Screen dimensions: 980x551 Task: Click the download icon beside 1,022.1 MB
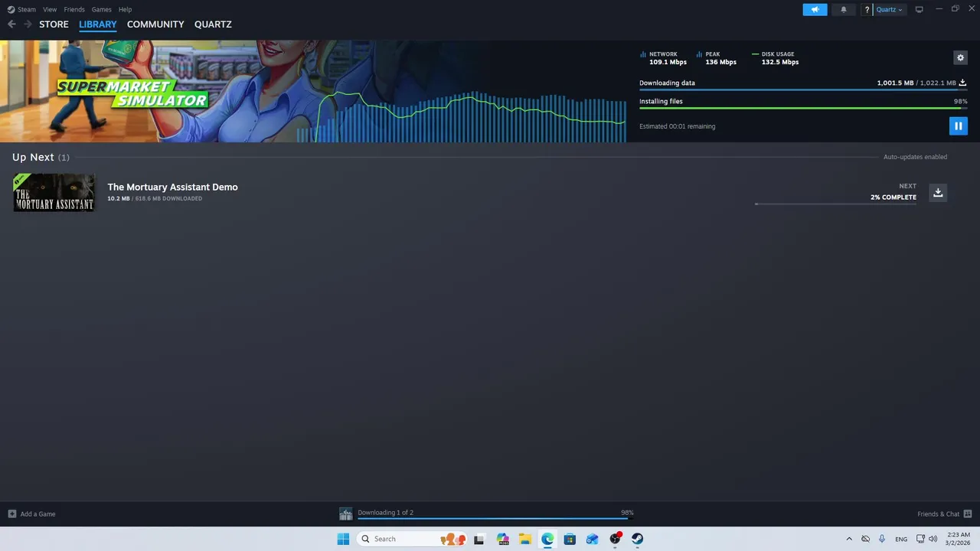[962, 83]
